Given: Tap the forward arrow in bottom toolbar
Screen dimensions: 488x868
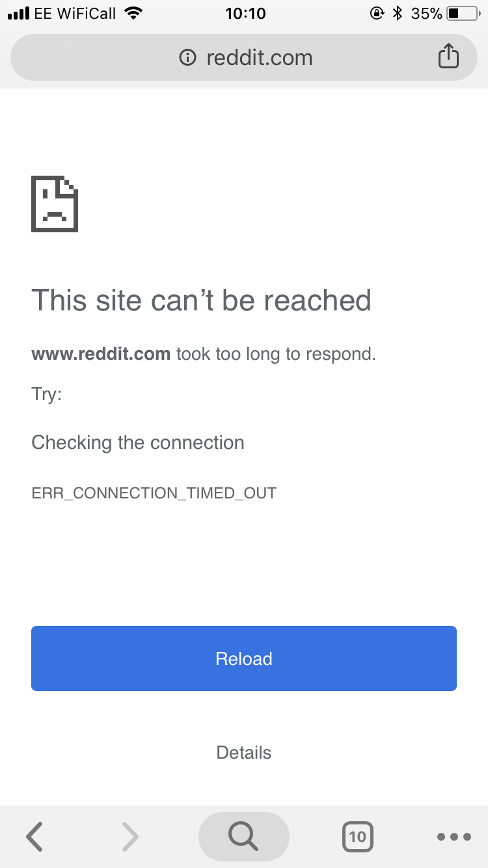Looking at the screenshot, I should 131,836.
